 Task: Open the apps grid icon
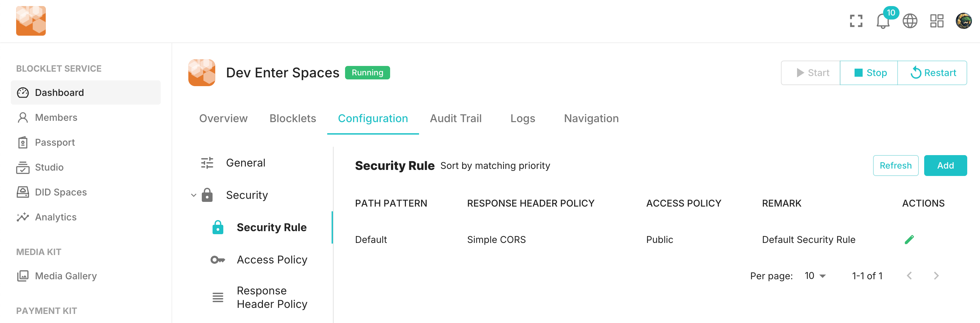936,21
